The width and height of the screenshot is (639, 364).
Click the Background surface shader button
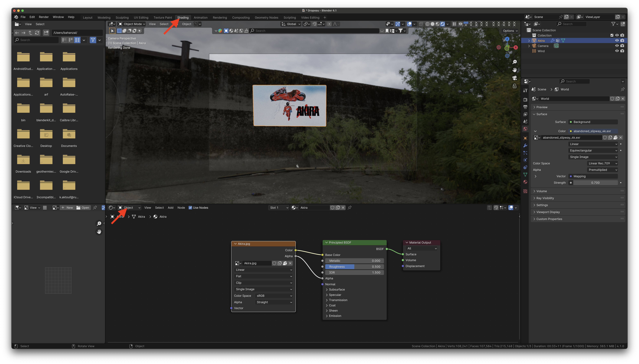[593, 122]
